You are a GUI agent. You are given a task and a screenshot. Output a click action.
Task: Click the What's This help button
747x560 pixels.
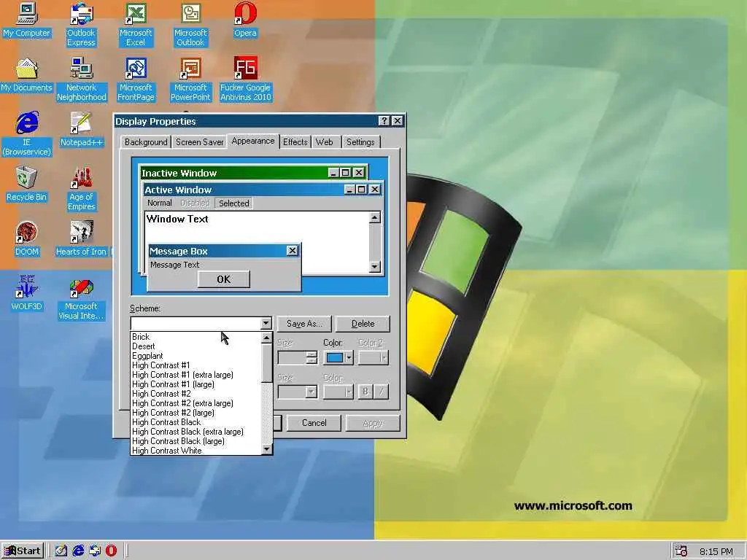[x=384, y=121]
